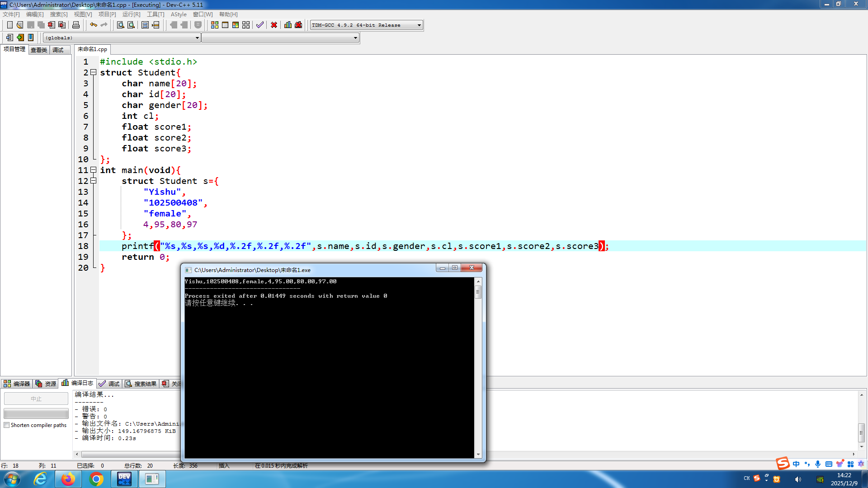Click the Syntax check purple checkmark icon
The height and width of the screenshot is (488, 868).
point(259,25)
